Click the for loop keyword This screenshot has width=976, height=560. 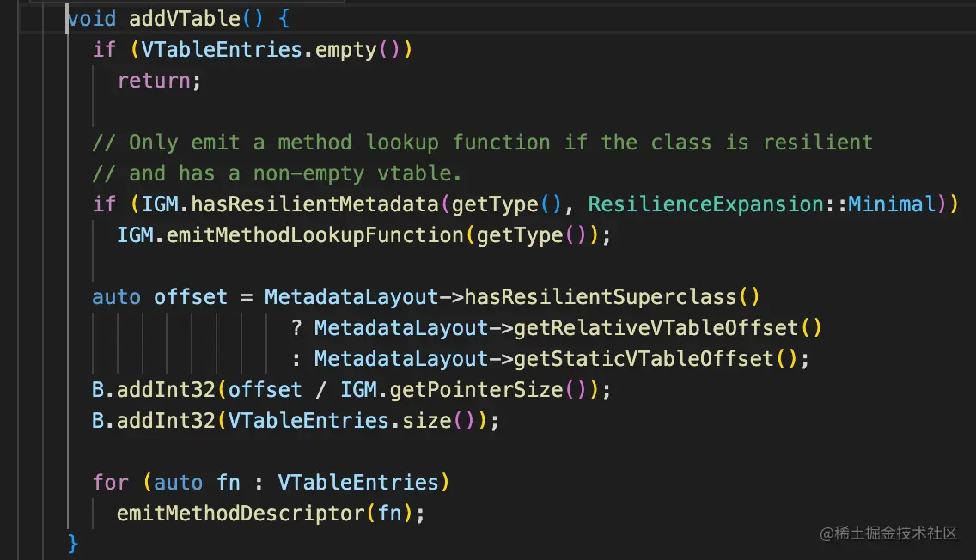click(x=110, y=482)
